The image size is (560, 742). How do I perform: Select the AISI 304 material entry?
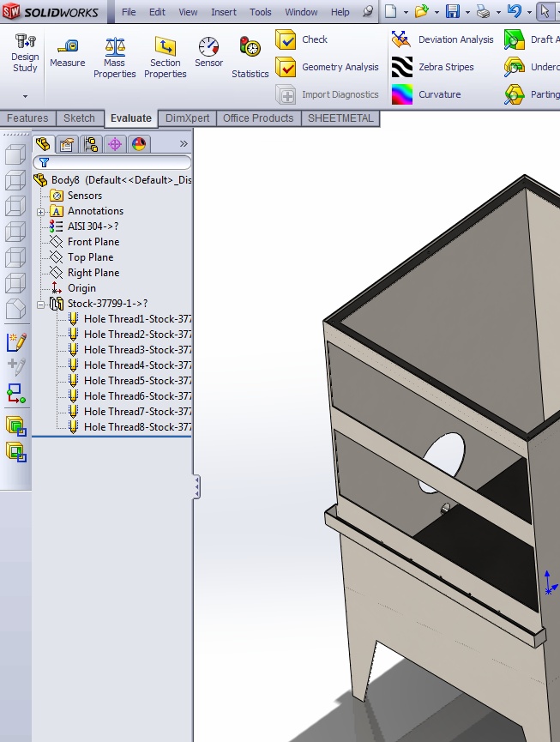[x=84, y=226]
